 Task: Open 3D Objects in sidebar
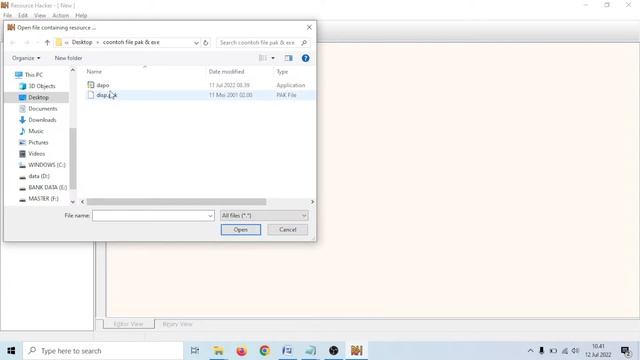[42, 86]
